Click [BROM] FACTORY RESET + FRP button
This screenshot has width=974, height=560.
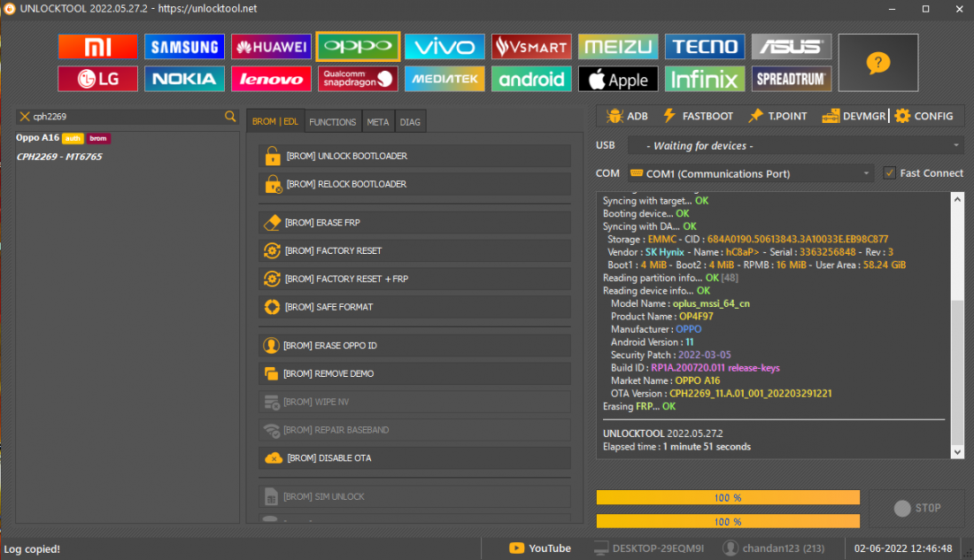tap(414, 279)
